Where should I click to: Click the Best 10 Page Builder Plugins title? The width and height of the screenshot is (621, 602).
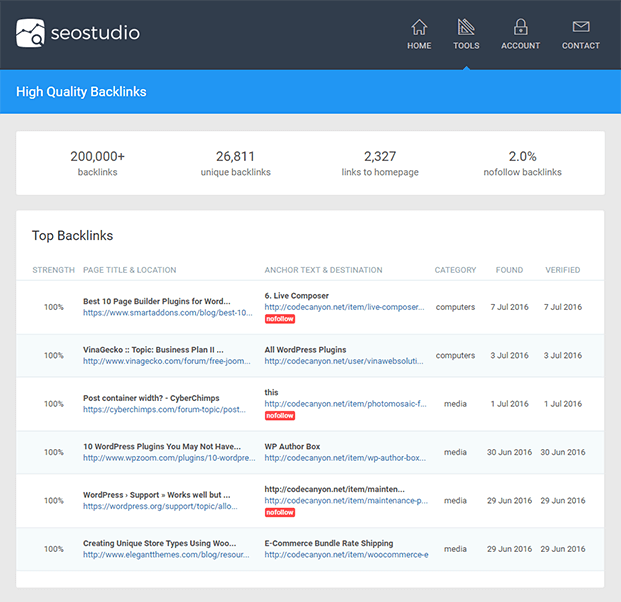point(156,301)
